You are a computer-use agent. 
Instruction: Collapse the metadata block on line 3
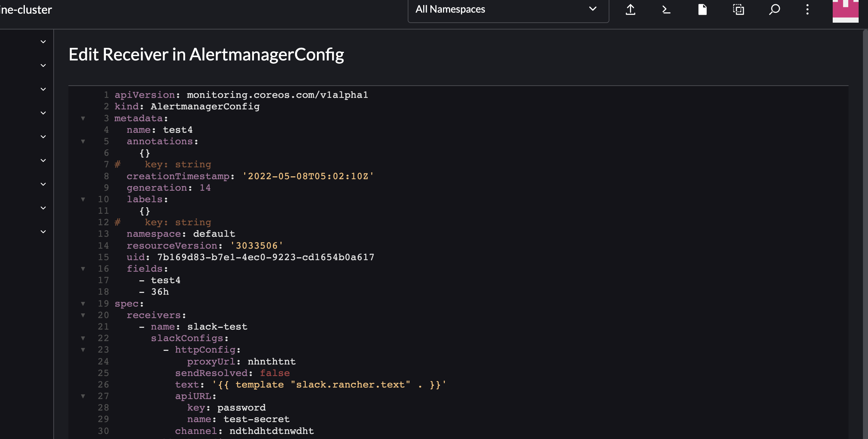(x=83, y=118)
